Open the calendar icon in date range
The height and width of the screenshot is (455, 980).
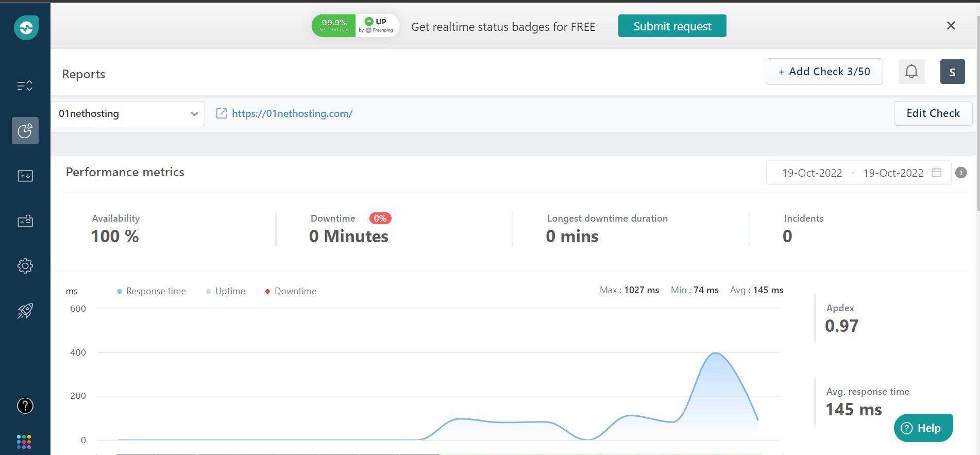[x=937, y=173]
